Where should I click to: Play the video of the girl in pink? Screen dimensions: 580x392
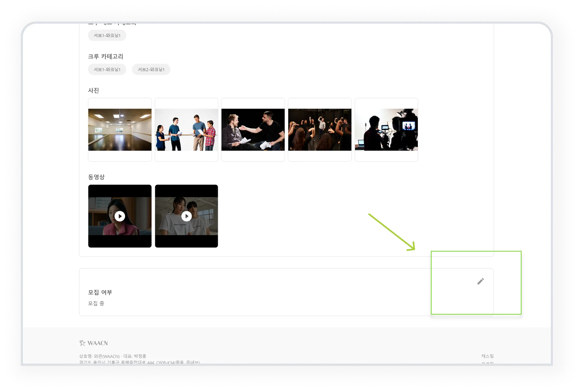pyautogui.click(x=120, y=216)
